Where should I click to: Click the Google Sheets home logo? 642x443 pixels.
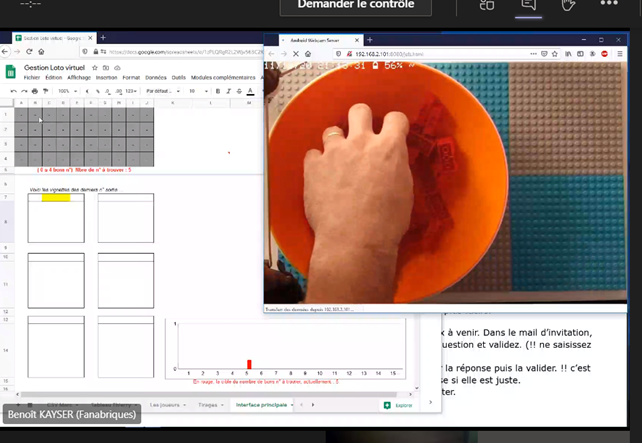[10, 72]
